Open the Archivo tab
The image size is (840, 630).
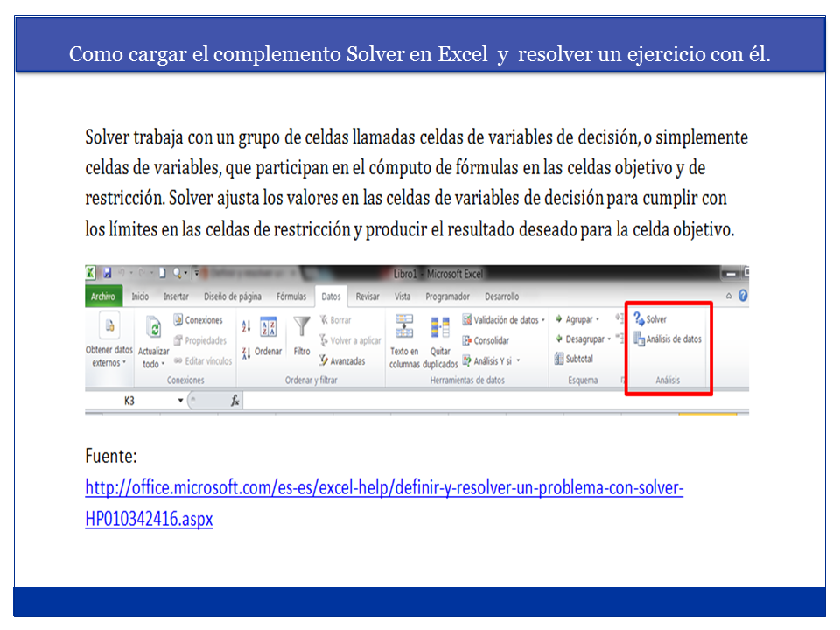click(x=103, y=297)
